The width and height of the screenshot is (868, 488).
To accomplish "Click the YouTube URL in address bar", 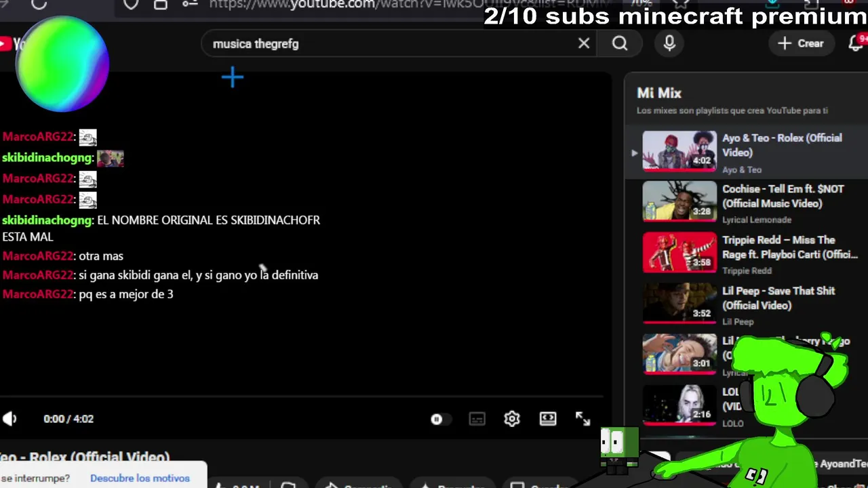I will [410, 5].
